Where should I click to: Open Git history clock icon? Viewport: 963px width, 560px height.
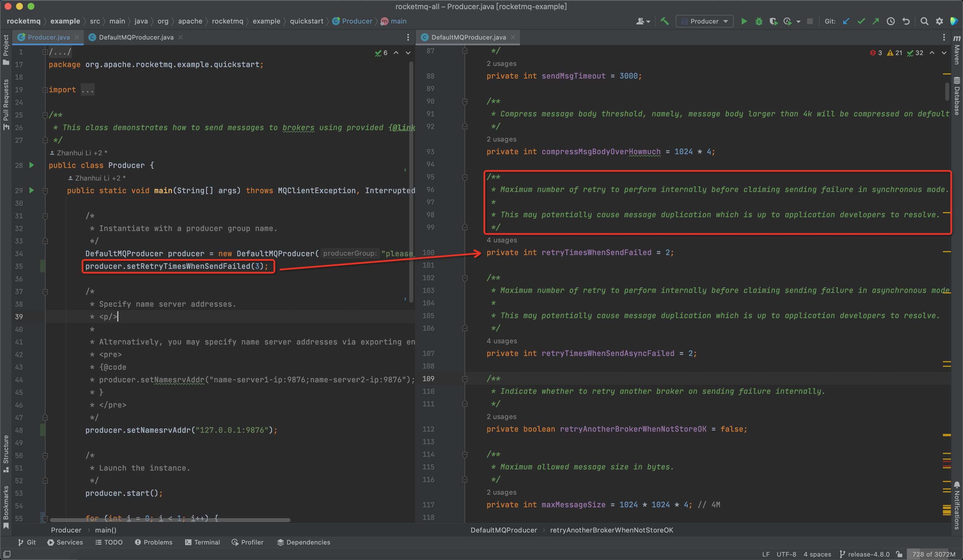tap(890, 21)
